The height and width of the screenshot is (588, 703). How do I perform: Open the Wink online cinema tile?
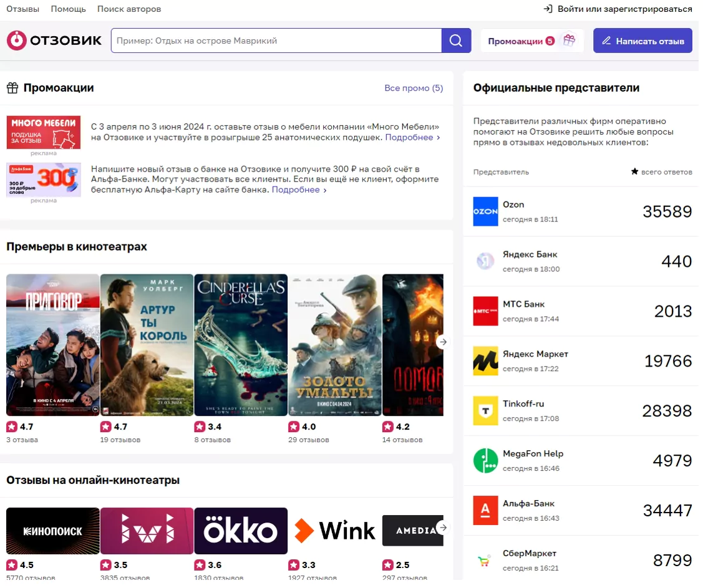pos(337,534)
